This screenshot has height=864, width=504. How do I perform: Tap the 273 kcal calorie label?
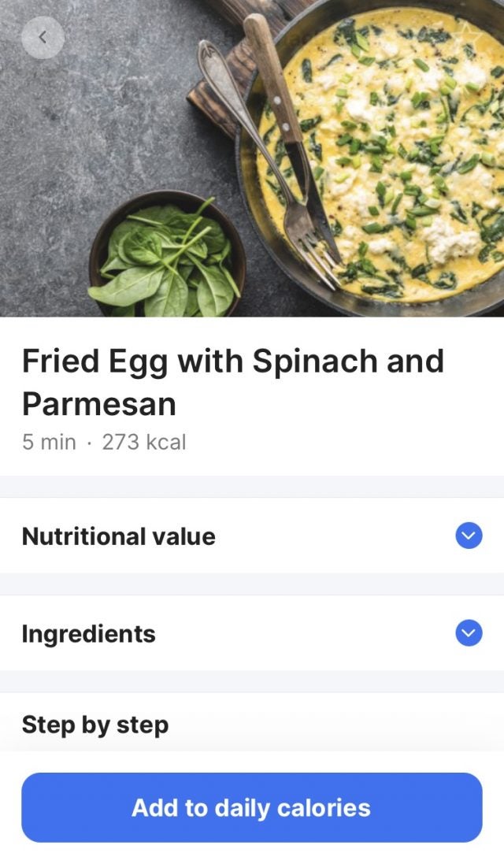[144, 442]
